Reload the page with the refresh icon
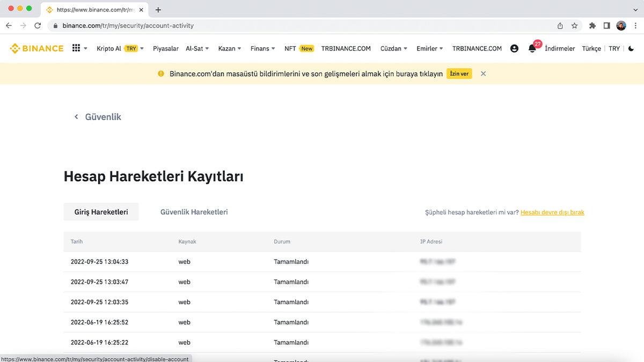Image resolution: width=644 pixels, height=362 pixels. (x=36, y=25)
